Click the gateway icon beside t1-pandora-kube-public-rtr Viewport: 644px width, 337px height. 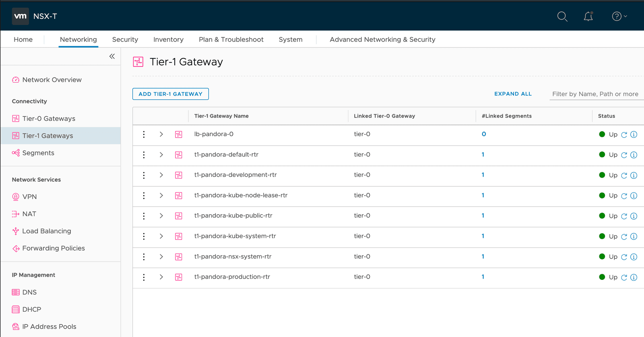[x=179, y=216]
